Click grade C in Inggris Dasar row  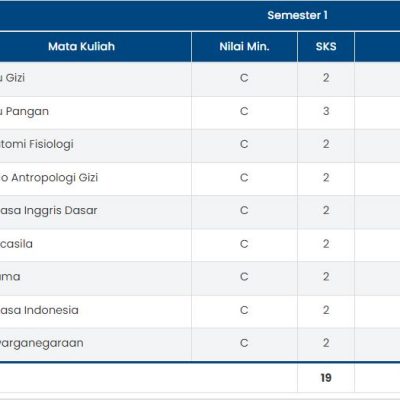coord(244,210)
